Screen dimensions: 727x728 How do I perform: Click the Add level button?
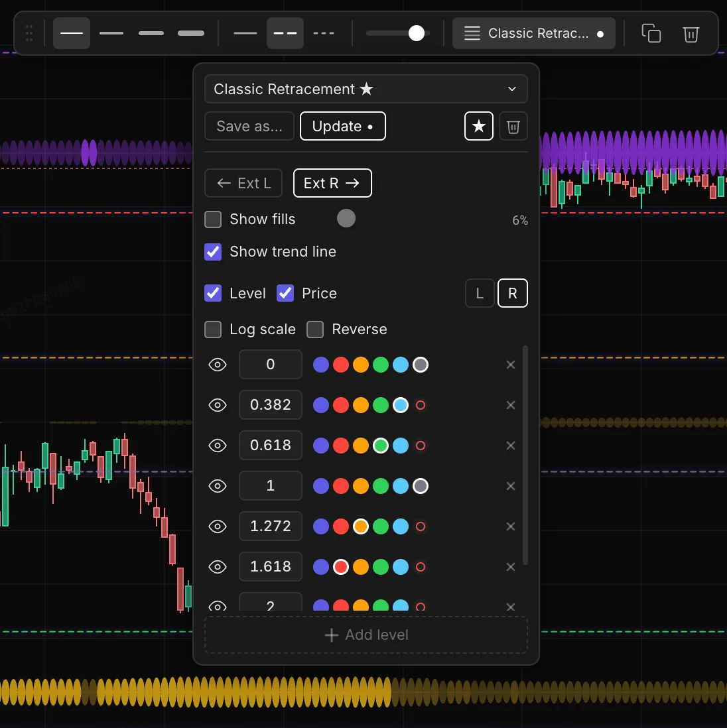coord(366,635)
